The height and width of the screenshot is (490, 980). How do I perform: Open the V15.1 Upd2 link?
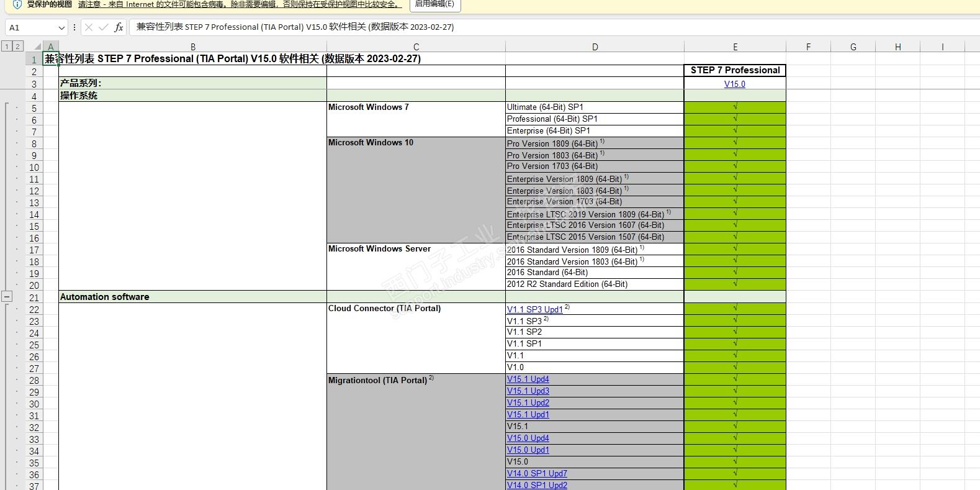coord(528,402)
